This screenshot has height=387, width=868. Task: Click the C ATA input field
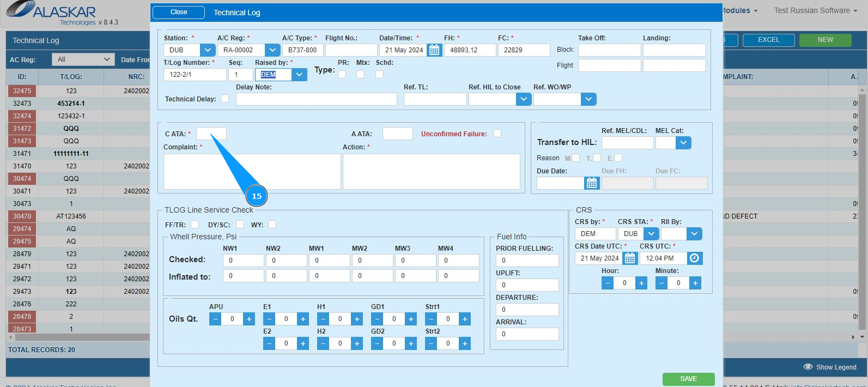(x=211, y=134)
